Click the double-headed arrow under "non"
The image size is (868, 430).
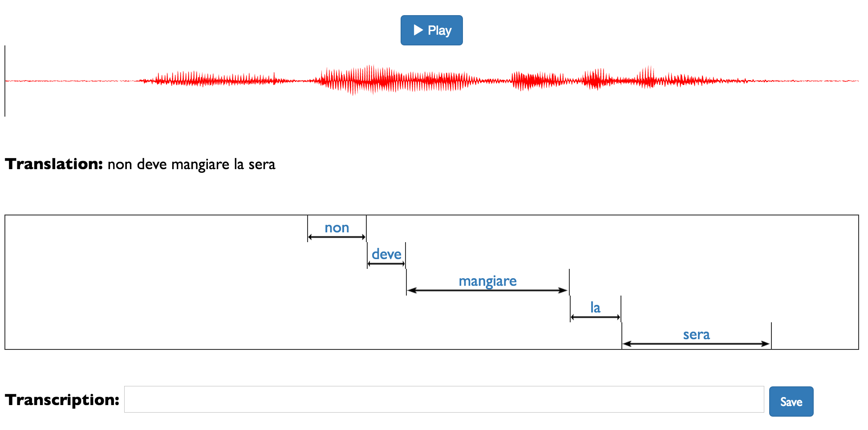tap(337, 237)
